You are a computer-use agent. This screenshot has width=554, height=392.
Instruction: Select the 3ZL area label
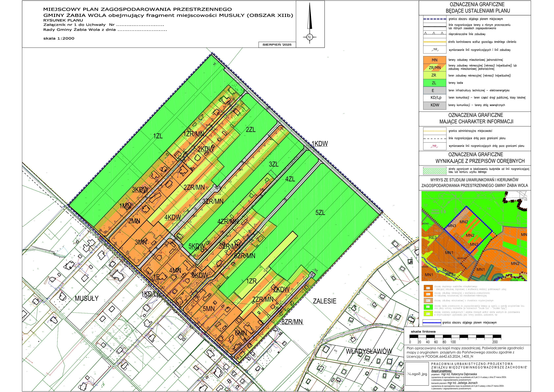[274, 164]
